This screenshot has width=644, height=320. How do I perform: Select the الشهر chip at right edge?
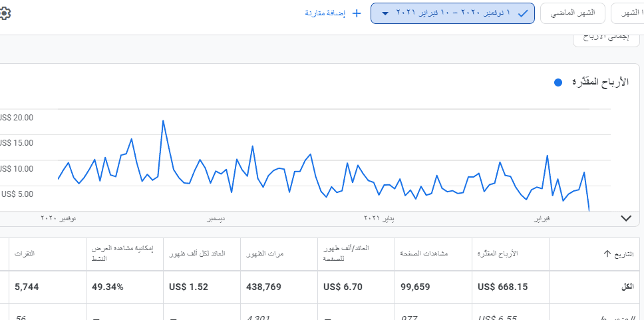click(627, 13)
